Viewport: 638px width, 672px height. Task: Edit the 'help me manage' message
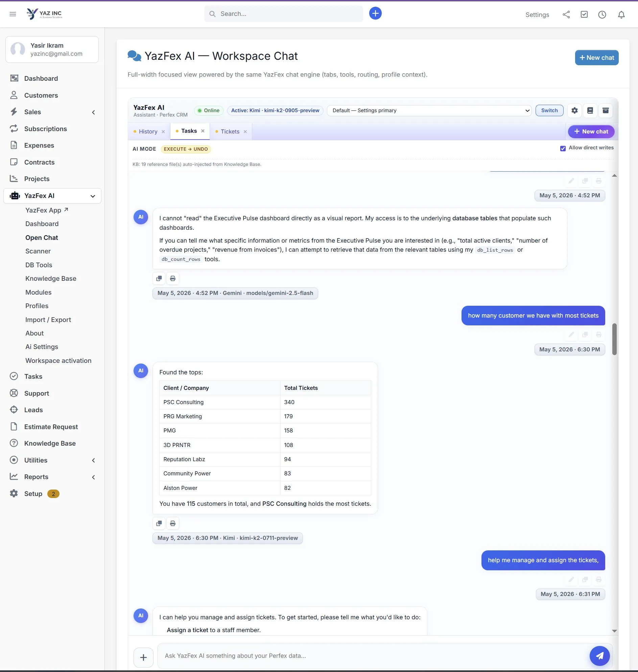pos(571,579)
